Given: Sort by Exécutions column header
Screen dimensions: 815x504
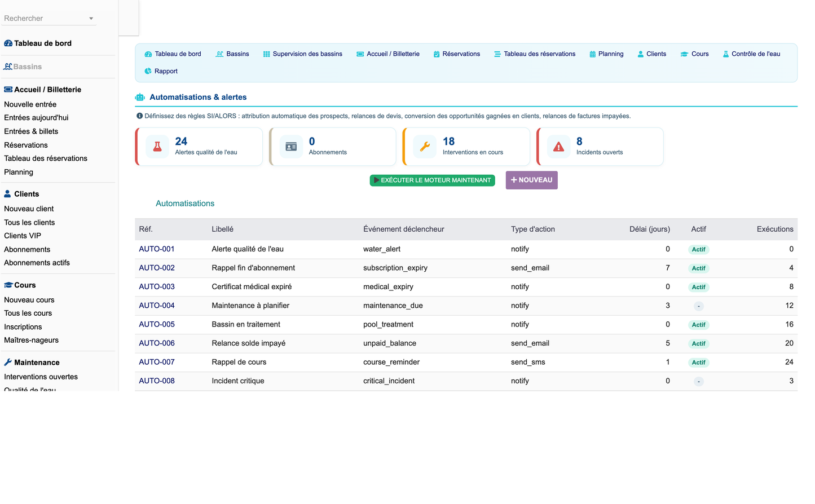Looking at the screenshot, I should [775, 229].
